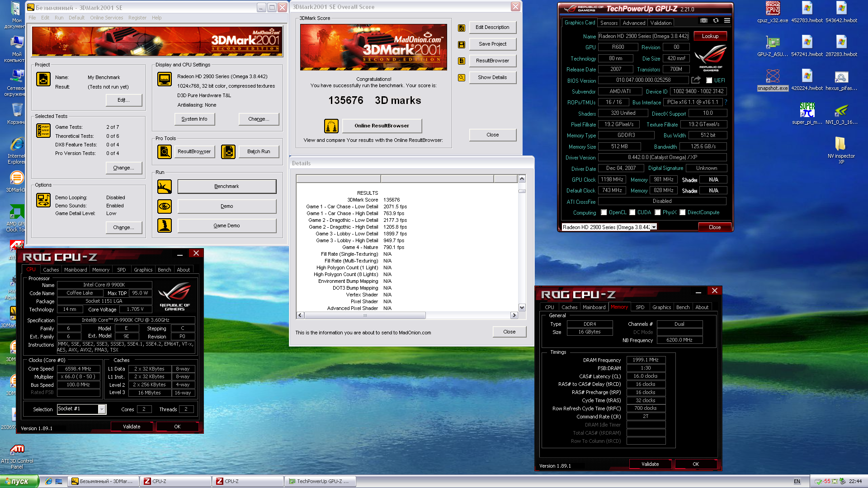
Task: Open Caches tab in right CPU-Z window
Action: [x=569, y=307]
